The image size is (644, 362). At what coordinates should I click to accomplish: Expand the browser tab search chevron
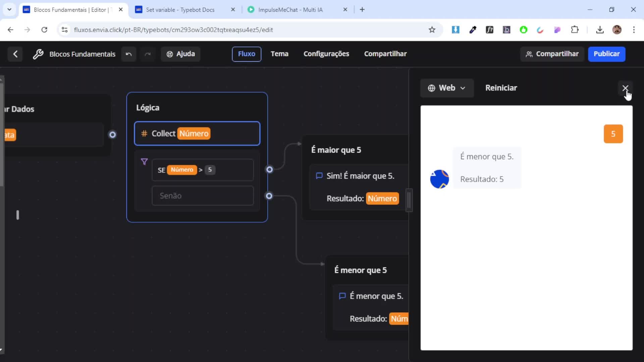(9, 9)
